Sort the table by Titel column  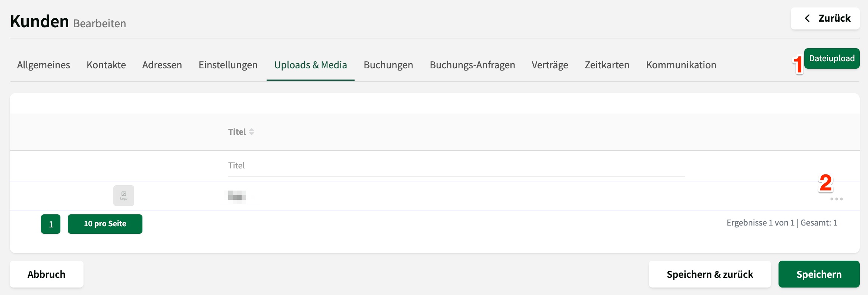pyautogui.click(x=241, y=132)
